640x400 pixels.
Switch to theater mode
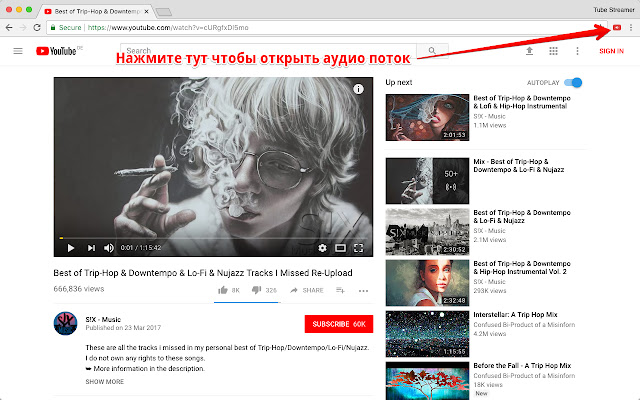pos(340,248)
